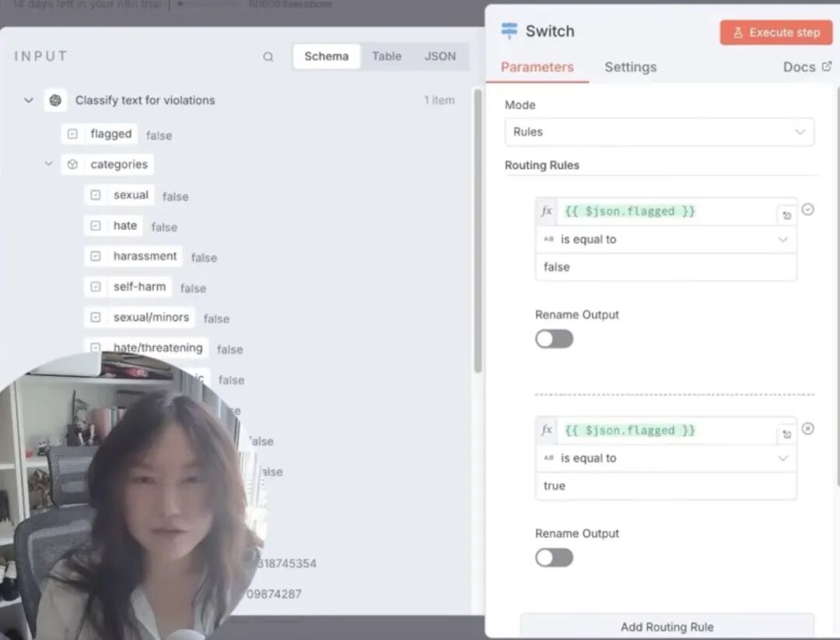
Task: Click the object cube icon beside categories
Action: point(73,164)
